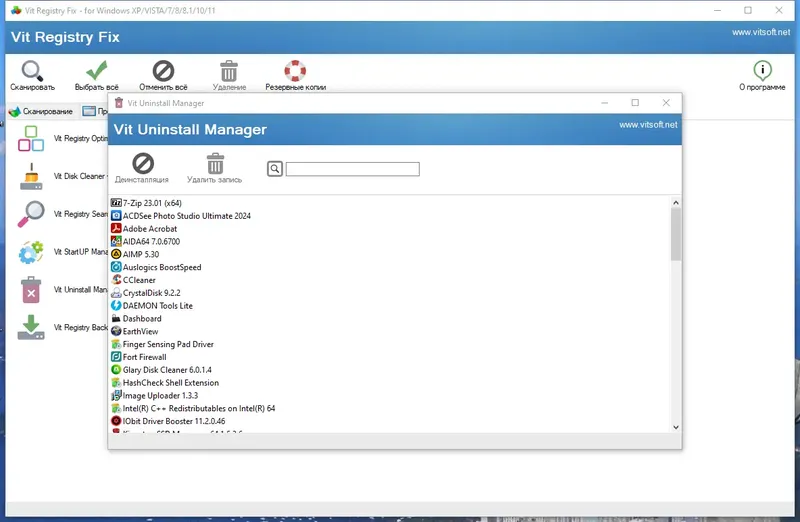Open Vit Registry Search magnifier icon
This screenshot has height=522, width=800.
(x=31, y=214)
